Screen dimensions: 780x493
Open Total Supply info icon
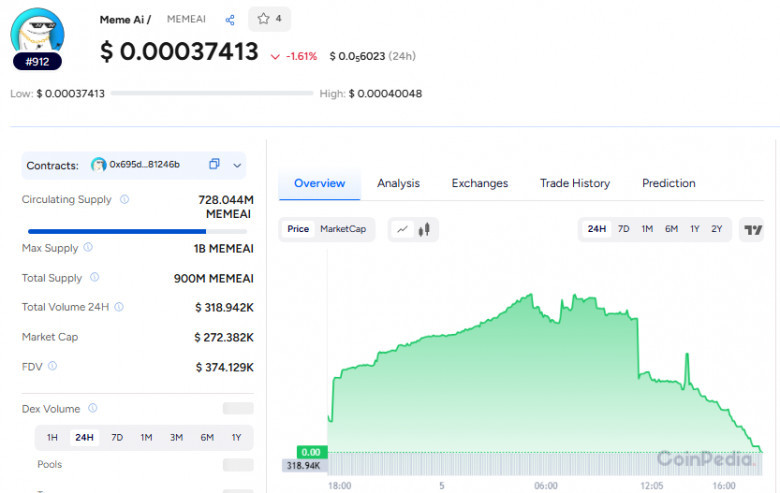pos(95,277)
